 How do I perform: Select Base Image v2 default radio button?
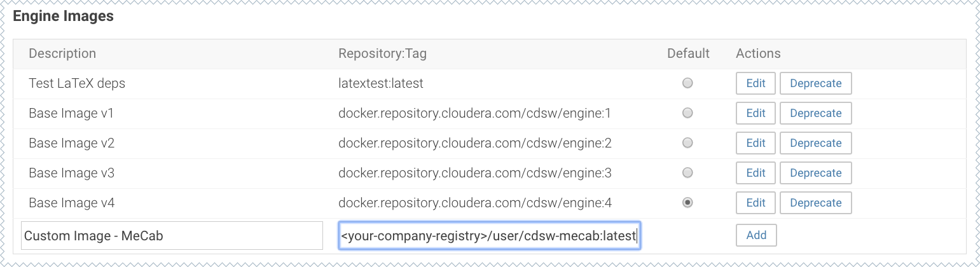tap(687, 143)
